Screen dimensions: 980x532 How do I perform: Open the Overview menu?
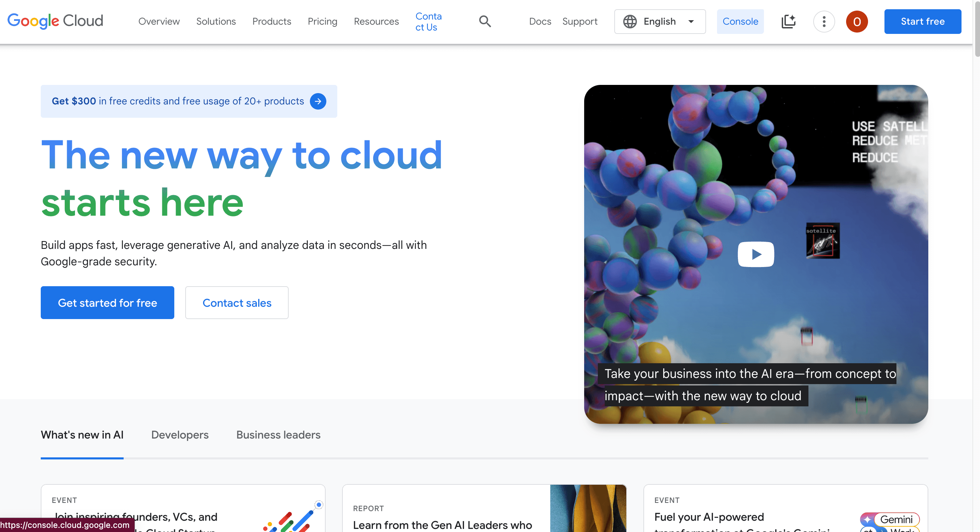(x=159, y=22)
